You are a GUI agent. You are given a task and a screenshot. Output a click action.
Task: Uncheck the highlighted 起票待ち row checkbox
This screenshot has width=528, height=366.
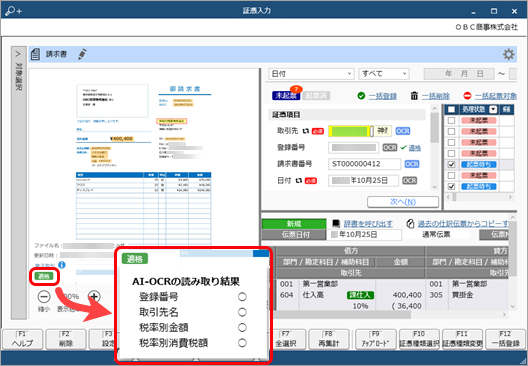[451, 165]
